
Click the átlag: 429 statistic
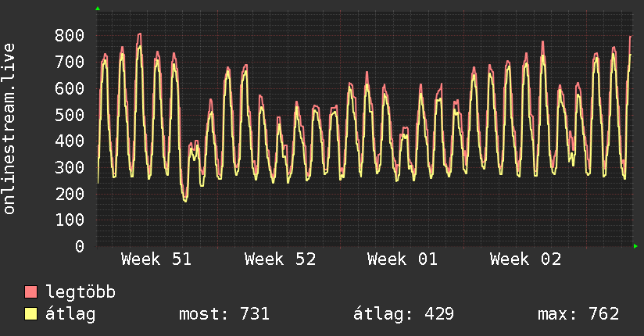(x=404, y=314)
